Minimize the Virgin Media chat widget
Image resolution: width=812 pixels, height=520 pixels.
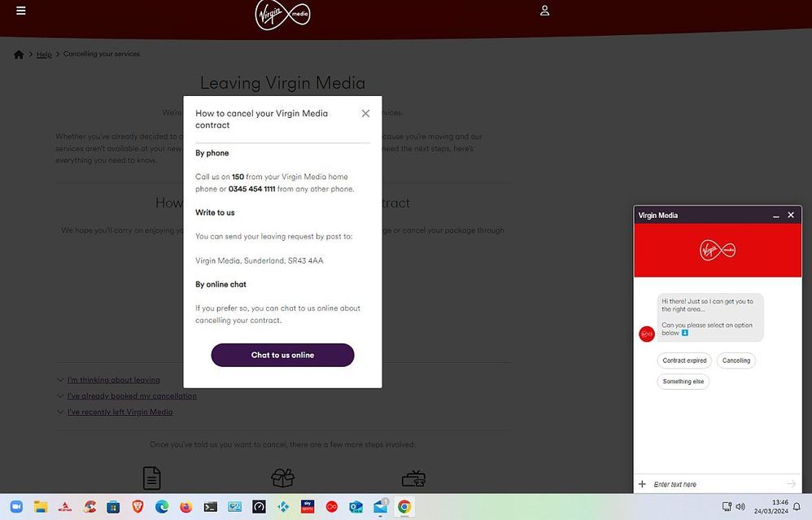tap(775, 216)
